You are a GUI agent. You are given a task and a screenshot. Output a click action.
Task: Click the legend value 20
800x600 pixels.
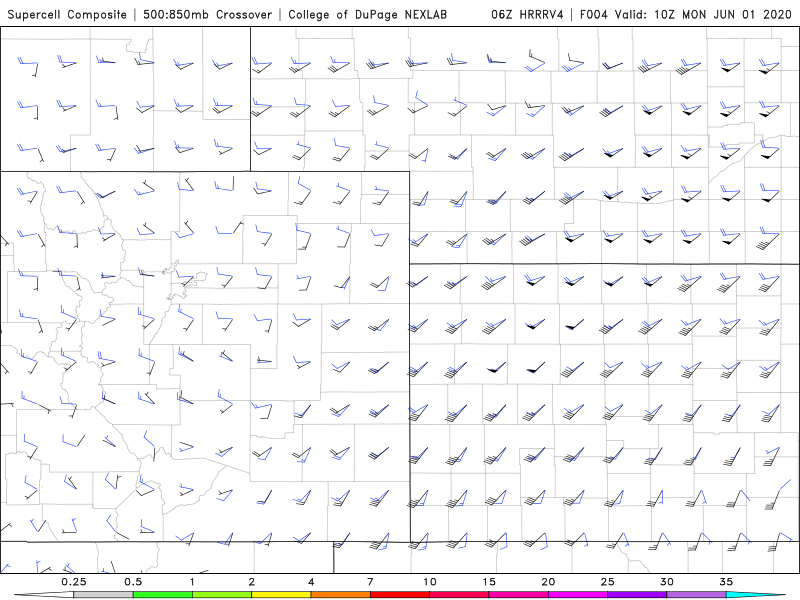548,582
